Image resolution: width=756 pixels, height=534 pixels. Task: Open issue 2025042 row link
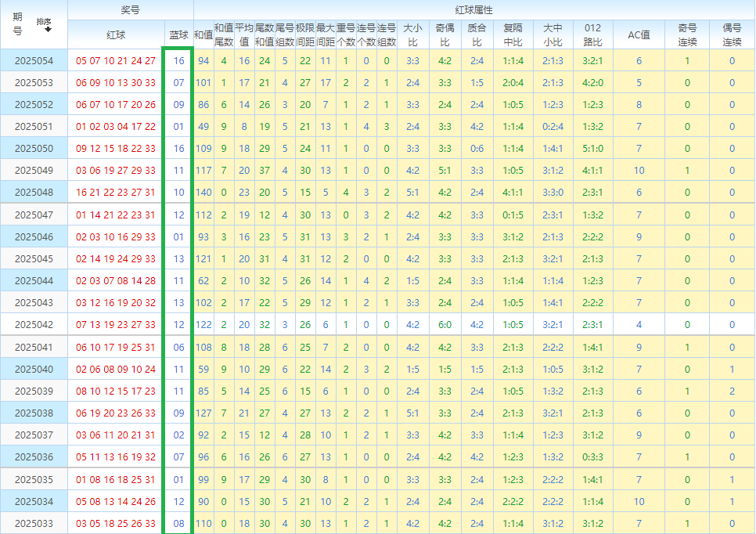coord(34,324)
